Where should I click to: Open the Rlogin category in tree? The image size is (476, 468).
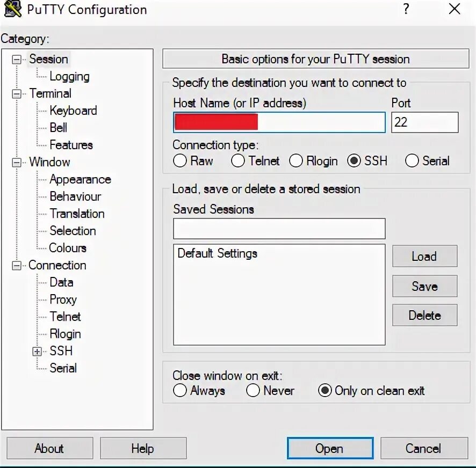point(65,334)
